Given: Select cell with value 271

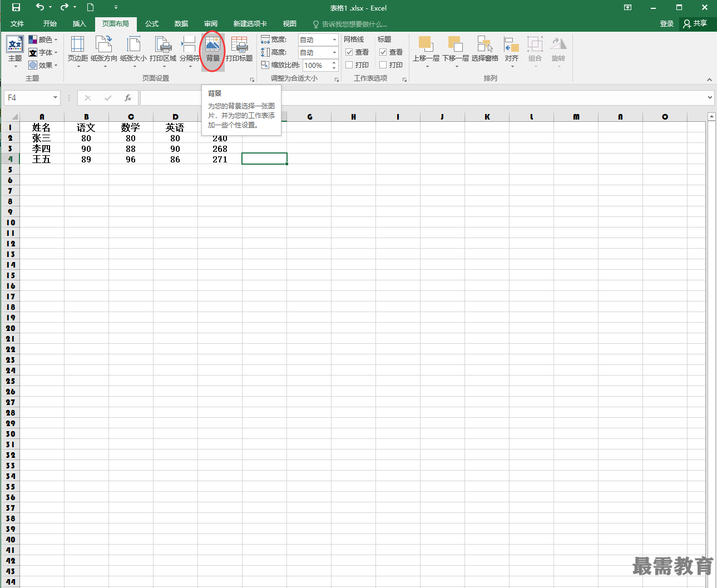Looking at the screenshot, I should pos(220,159).
